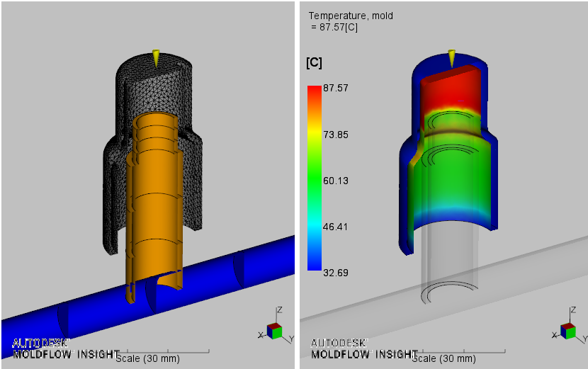Viewport: 588px width, 369px height.
Task: Click the 'Temperature, mold' result title
Action: (x=351, y=16)
